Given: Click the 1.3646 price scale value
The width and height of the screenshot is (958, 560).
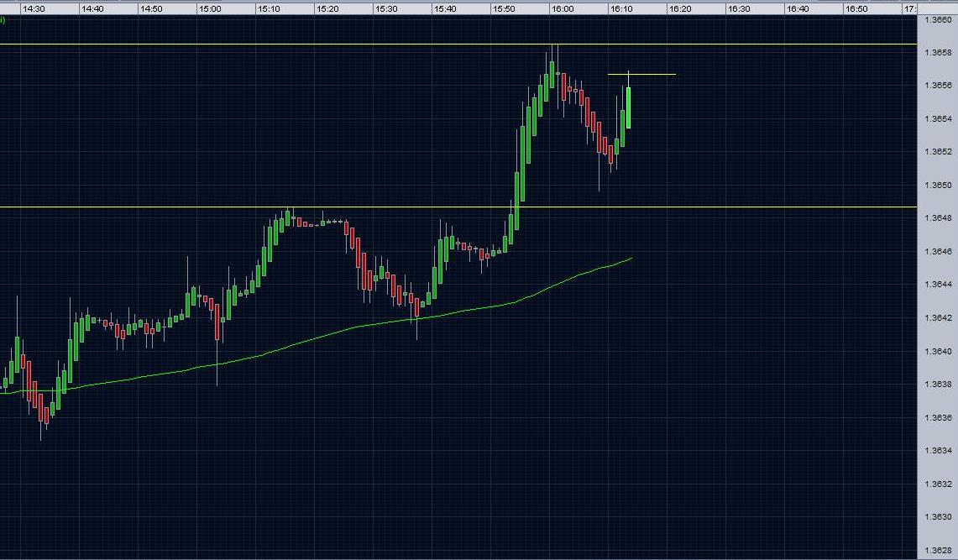Looking at the screenshot, I should click(x=938, y=252).
